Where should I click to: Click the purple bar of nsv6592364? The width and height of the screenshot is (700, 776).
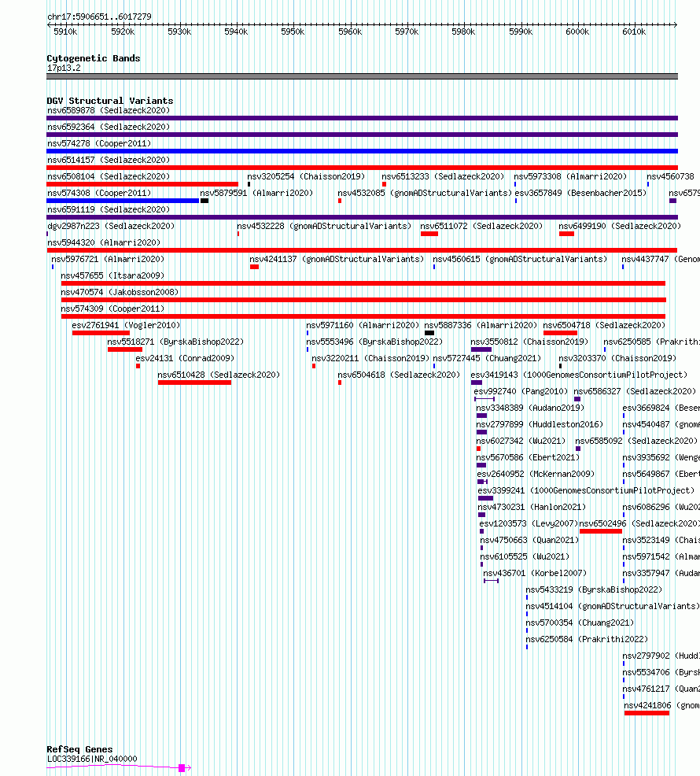click(x=362, y=135)
